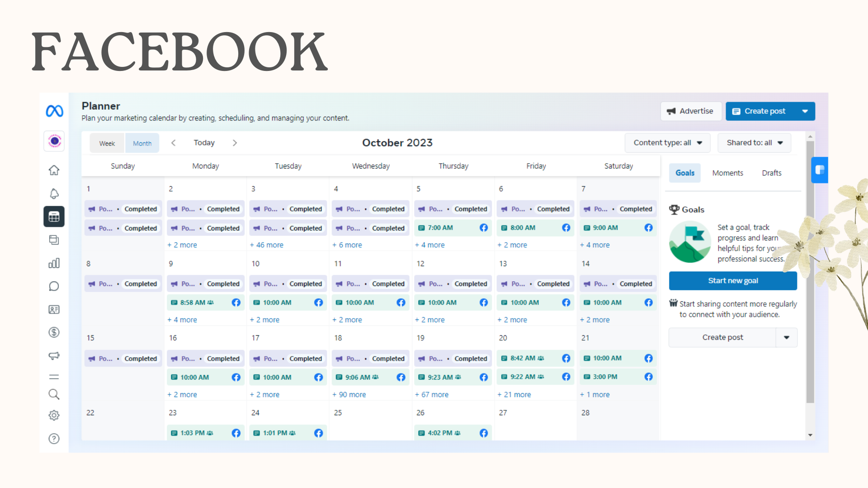
Task: Open the Inbox chat bubble icon
Action: pos(54,286)
